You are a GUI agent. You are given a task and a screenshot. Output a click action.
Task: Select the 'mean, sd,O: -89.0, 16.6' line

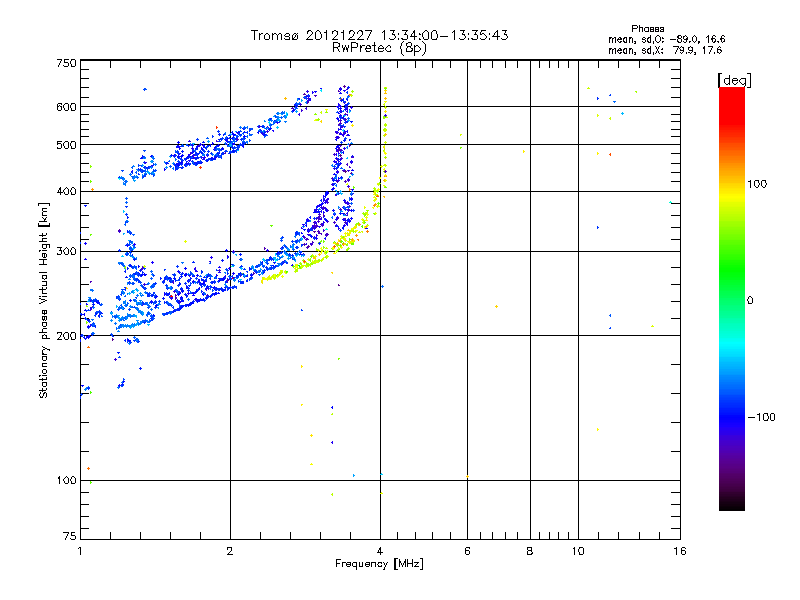(x=666, y=39)
